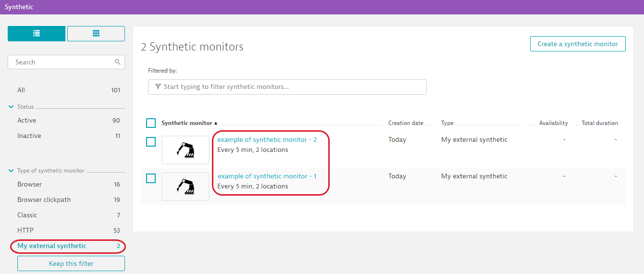Switch to grid tile view
The width and height of the screenshot is (644, 274).
pyautogui.click(x=96, y=34)
